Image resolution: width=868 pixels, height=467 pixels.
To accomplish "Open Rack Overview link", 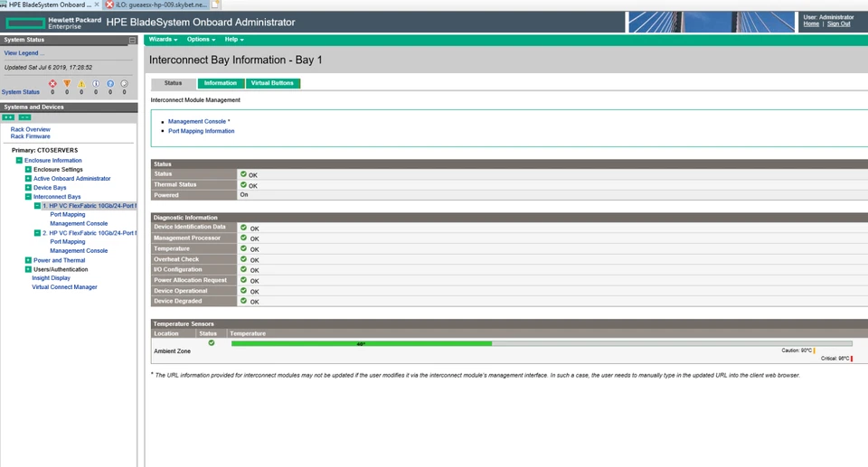I will 31,129.
